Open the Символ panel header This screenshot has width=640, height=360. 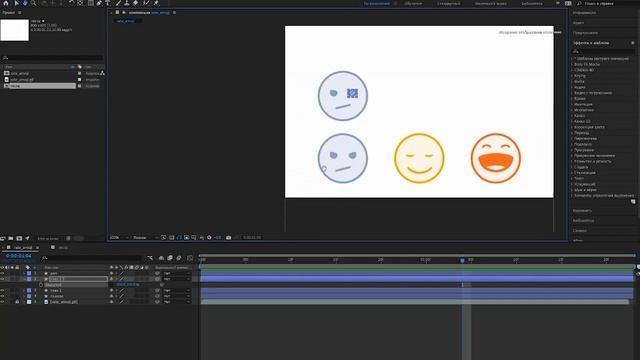tap(580, 231)
